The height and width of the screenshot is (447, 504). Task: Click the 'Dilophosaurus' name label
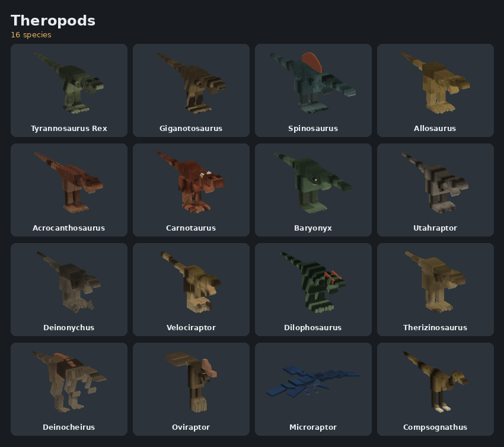[x=312, y=328]
